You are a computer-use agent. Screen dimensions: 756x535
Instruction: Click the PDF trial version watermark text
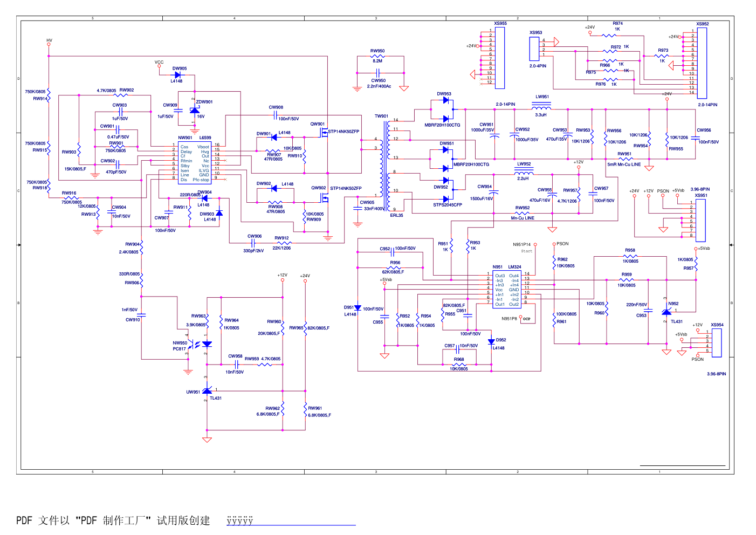point(113,520)
